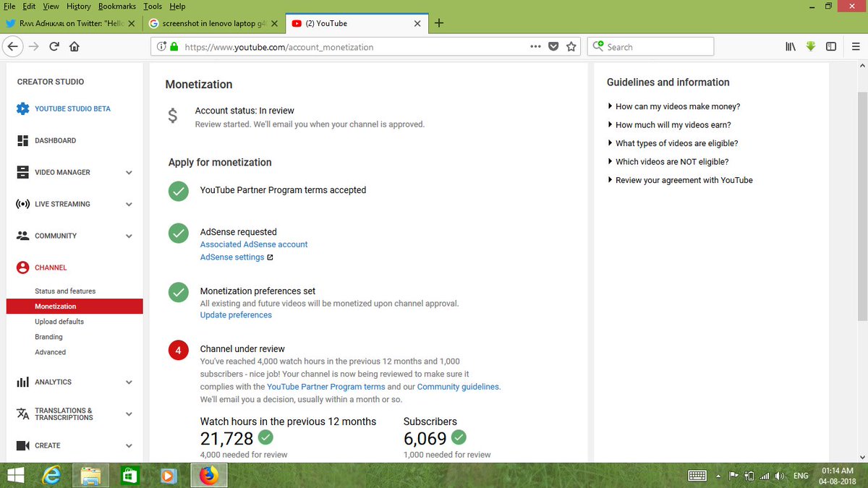Expand the Analytics section
Image resolution: width=868 pixels, height=488 pixels.
[x=129, y=382]
